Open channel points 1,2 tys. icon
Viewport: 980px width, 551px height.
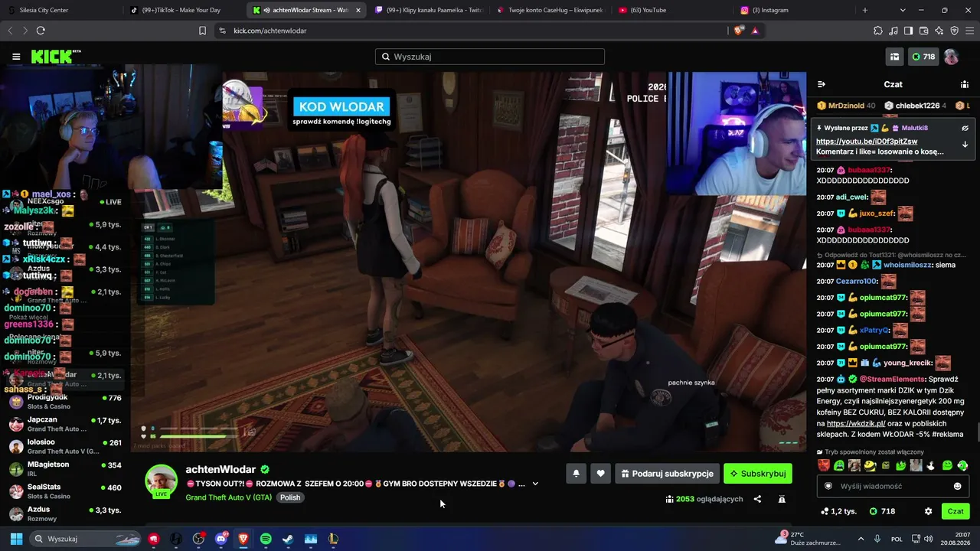pos(838,511)
